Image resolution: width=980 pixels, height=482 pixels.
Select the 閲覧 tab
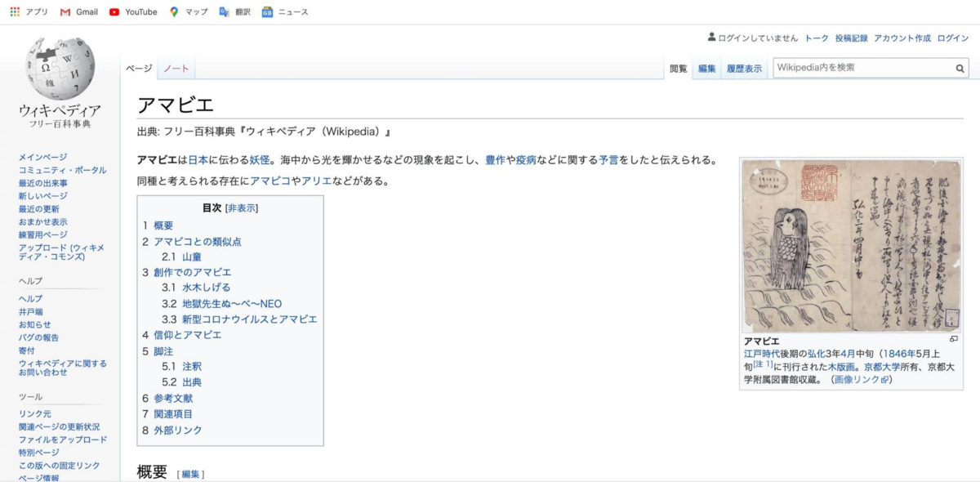pyautogui.click(x=679, y=69)
